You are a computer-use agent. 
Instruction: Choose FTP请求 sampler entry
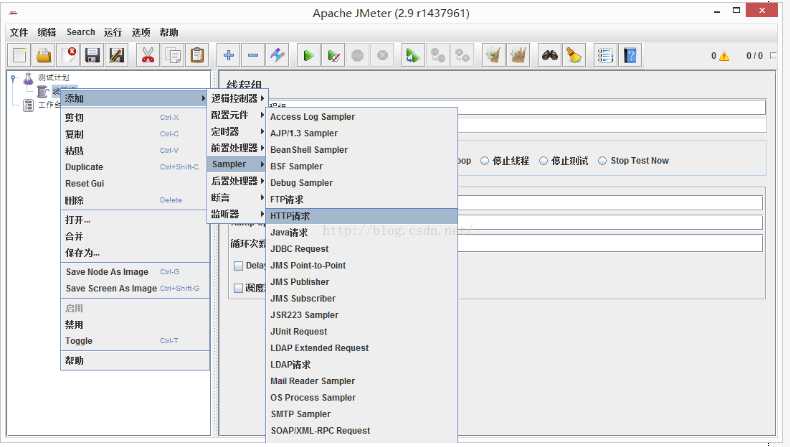tap(361, 200)
